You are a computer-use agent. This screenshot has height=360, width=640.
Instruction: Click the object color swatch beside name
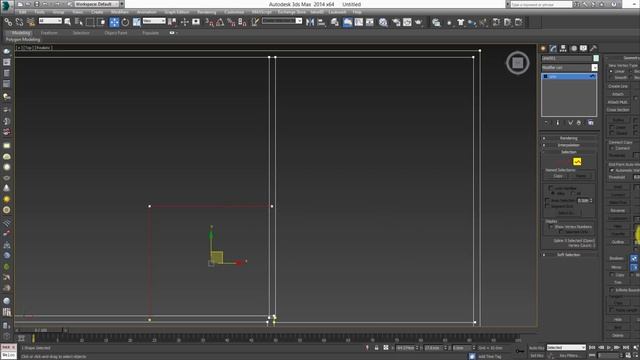[596, 58]
